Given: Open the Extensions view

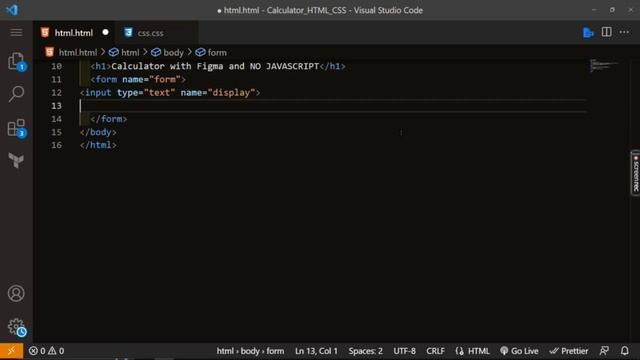Looking at the screenshot, I should pyautogui.click(x=16, y=128).
